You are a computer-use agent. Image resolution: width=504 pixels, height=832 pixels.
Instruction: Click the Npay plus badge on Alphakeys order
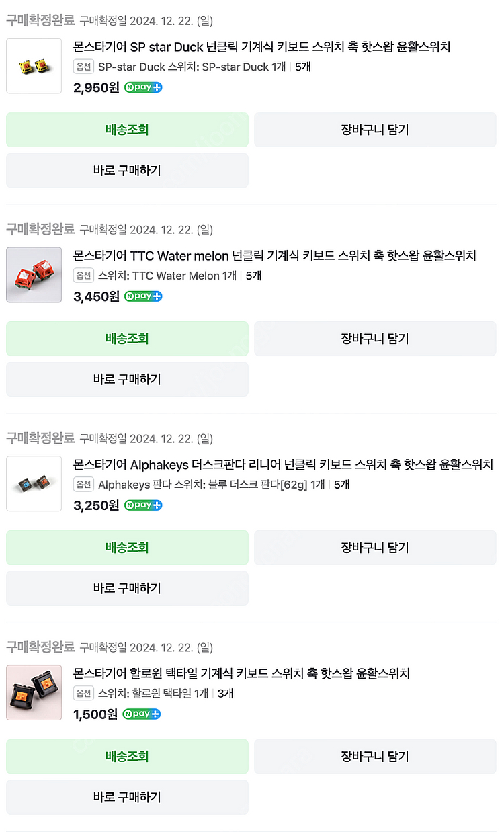pos(143,505)
